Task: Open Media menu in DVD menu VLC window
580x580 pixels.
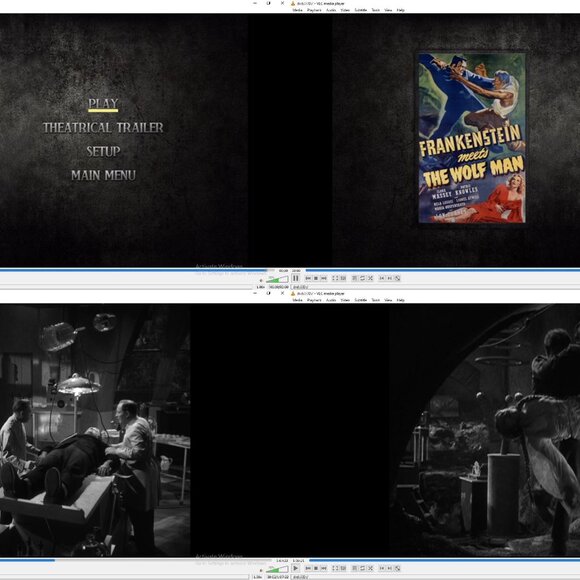Action: click(x=297, y=10)
